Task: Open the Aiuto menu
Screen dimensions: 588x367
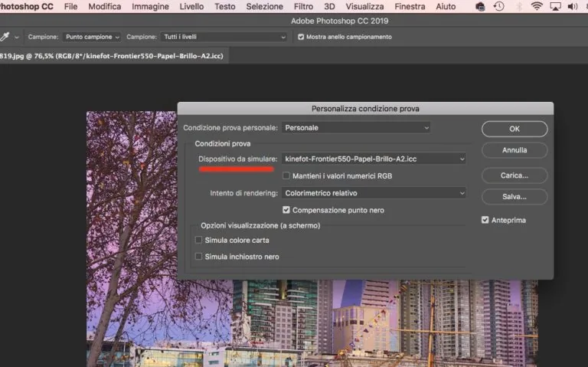Action: (446, 6)
